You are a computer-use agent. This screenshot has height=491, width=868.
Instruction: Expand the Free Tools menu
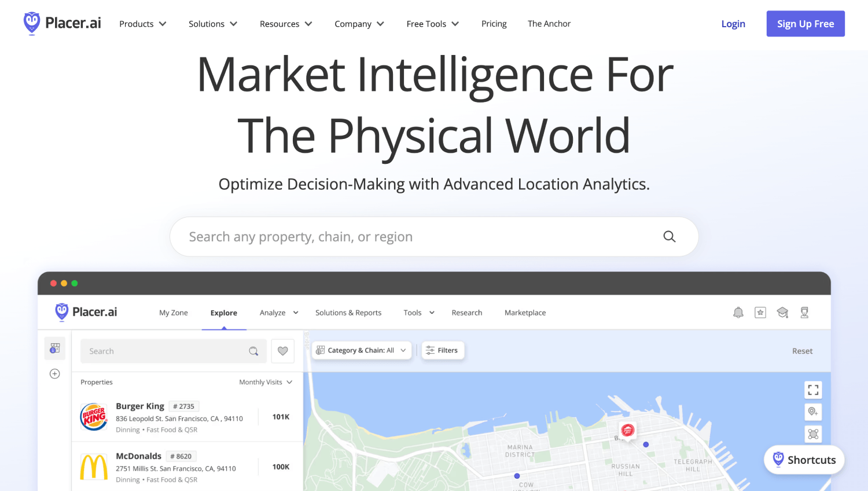tap(433, 24)
